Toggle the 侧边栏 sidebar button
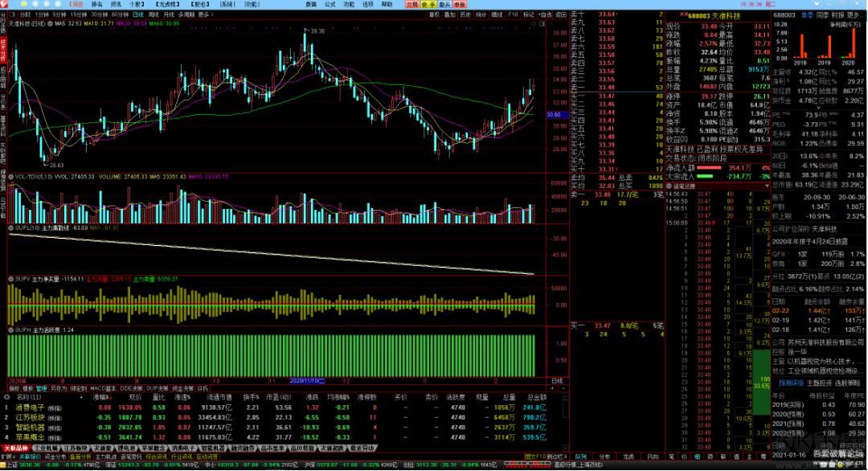This screenshot has width=868, height=471. coord(556,457)
